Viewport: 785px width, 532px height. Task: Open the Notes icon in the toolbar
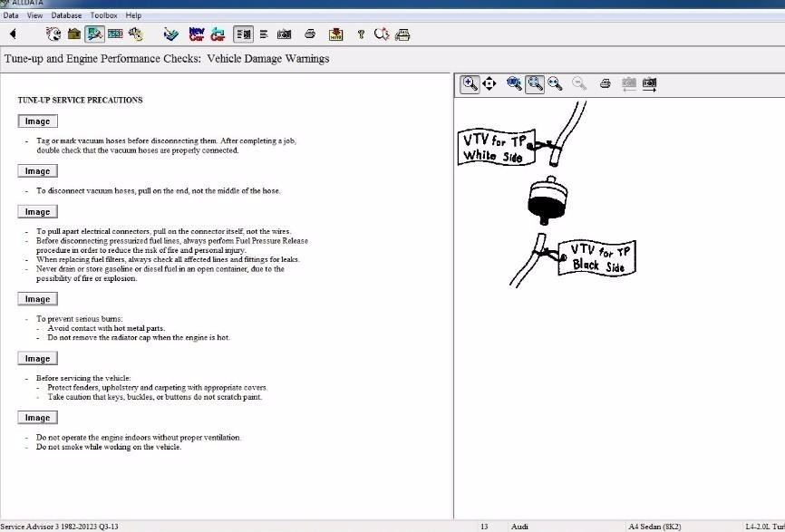tap(336, 34)
